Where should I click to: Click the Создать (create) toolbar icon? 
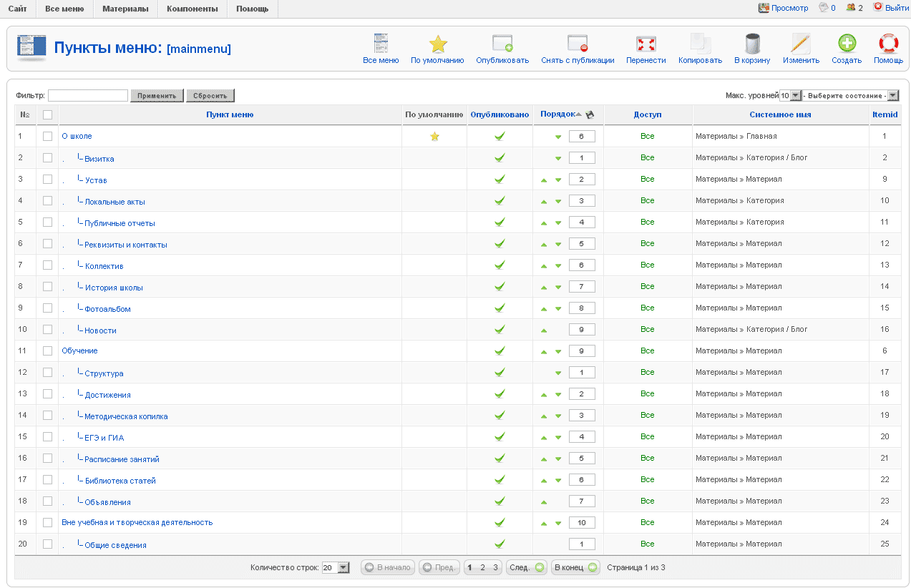pyautogui.click(x=847, y=44)
